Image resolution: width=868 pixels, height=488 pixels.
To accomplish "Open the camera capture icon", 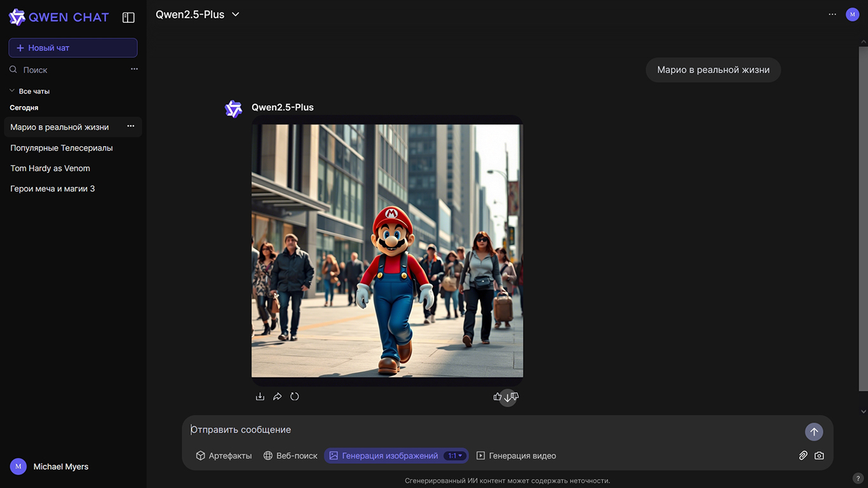I will [820, 456].
